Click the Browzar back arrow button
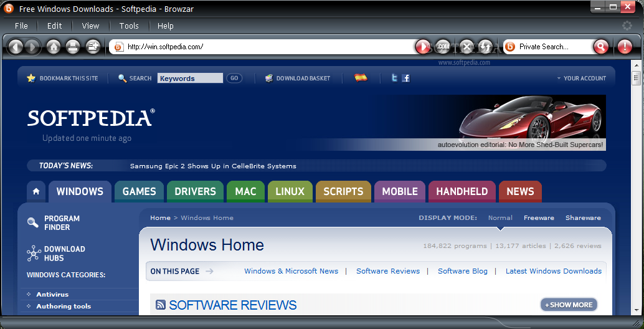Viewport: 644px width, 329px height. pos(16,47)
